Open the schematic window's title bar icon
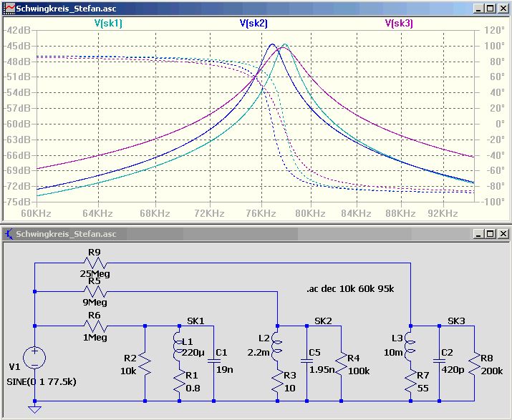Screen dimensions: 512x420 point(9,233)
